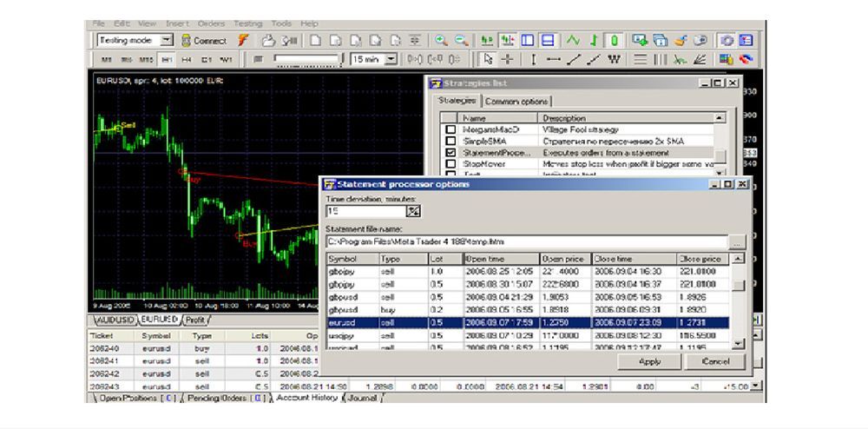The width and height of the screenshot is (868, 429).
Task: Switch chart to M1 timeframe
Action: (107, 59)
